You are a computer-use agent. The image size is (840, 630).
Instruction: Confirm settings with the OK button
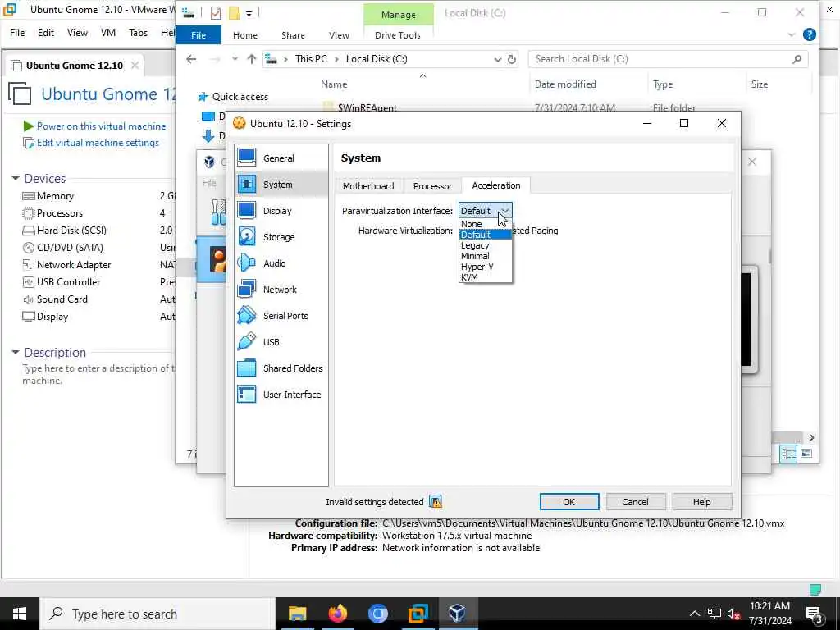click(x=569, y=502)
